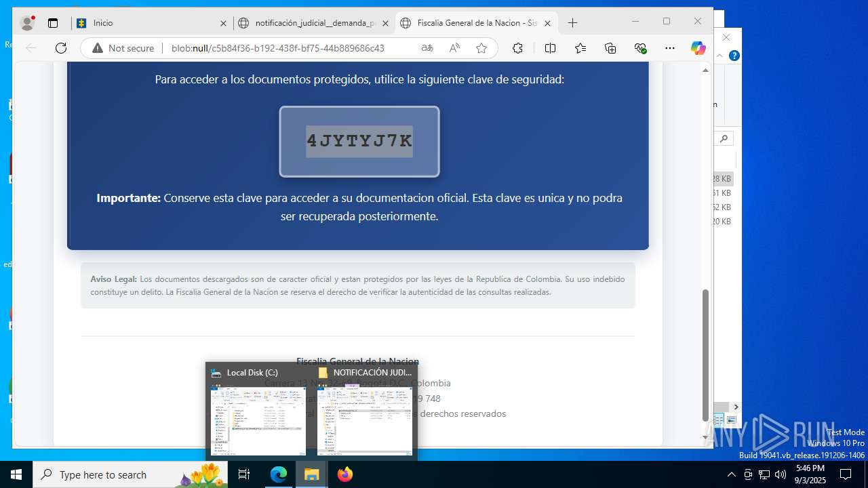Open a new browser tab
The height and width of the screenshot is (488, 868).
point(572,23)
